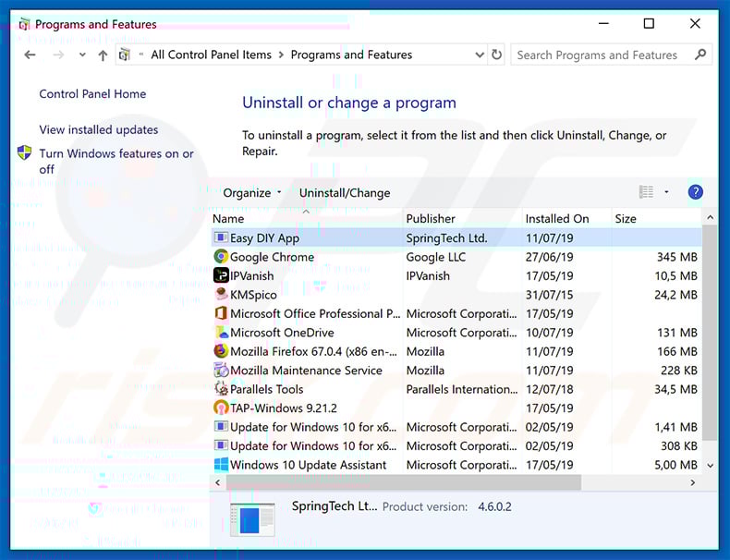This screenshot has height=560, width=730.
Task: Click the vertical scrollbar up arrow
Action: tap(710, 217)
